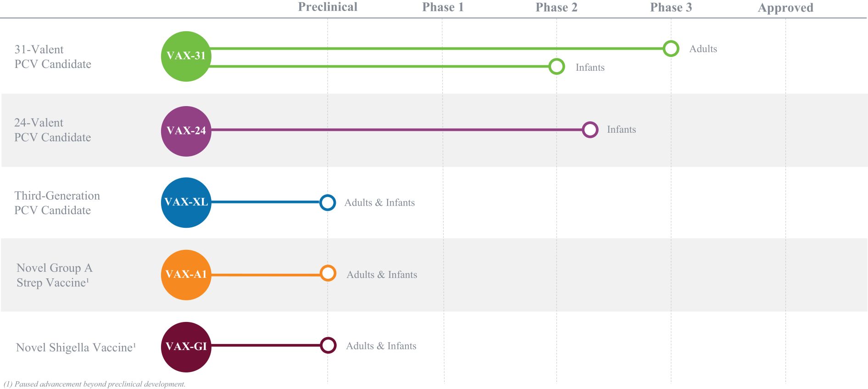Screen dimensions: 868x389
Task: Click the purple VAX-24 circle badge
Action: coord(186,131)
